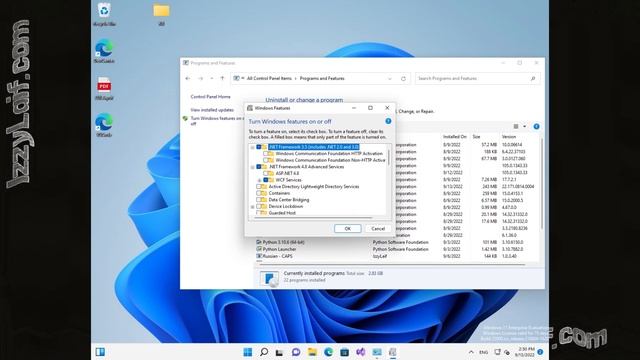
Task: Expand the WCF Services tree node
Action: [260, 180]
